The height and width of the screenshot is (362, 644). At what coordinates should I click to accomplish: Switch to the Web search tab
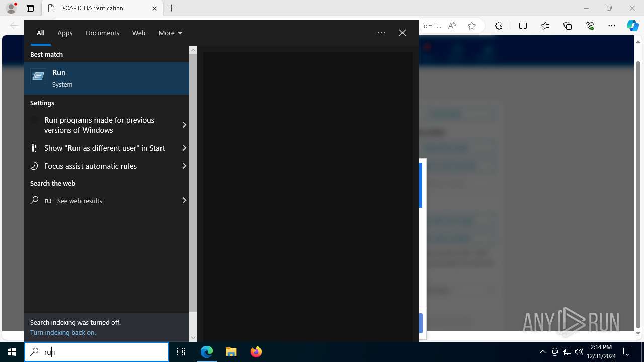[x=139, y=33]
